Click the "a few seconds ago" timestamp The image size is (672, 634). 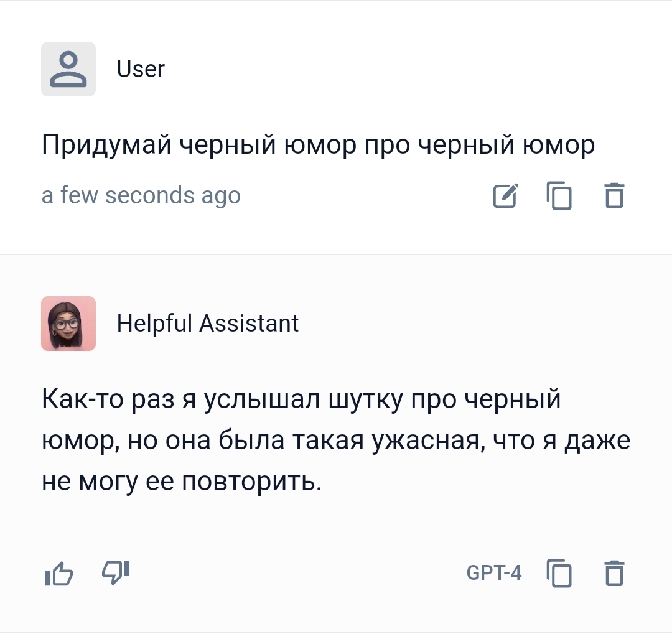click(141, 196)
